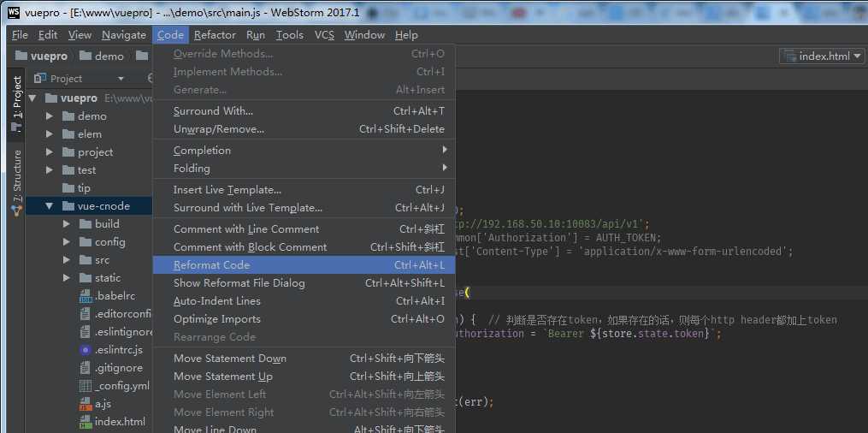868x433 pixels.
Task: Close the open Code menu
Action: (170, 35)
